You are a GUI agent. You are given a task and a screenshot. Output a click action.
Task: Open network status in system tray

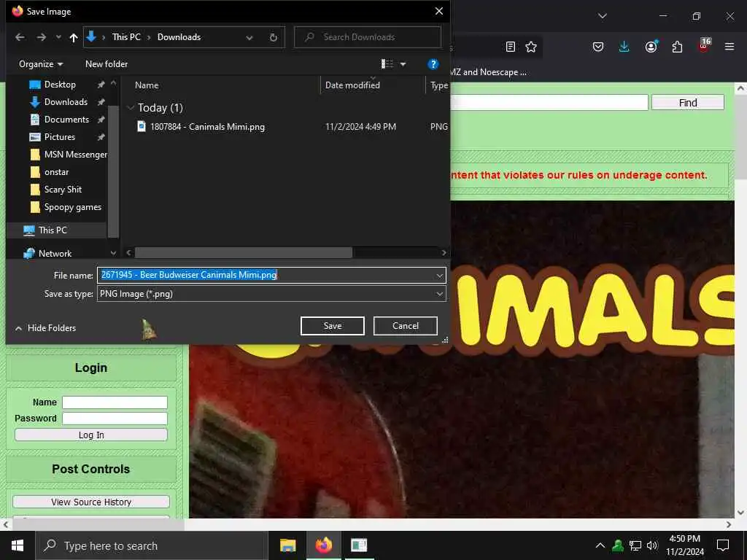click(635, 545)
